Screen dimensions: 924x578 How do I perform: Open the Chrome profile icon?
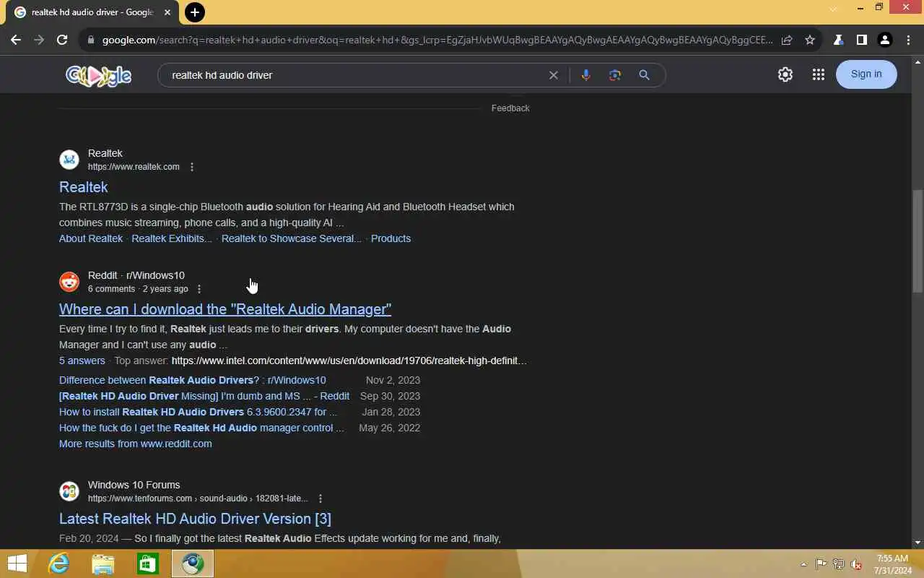(x=885, y=40)
